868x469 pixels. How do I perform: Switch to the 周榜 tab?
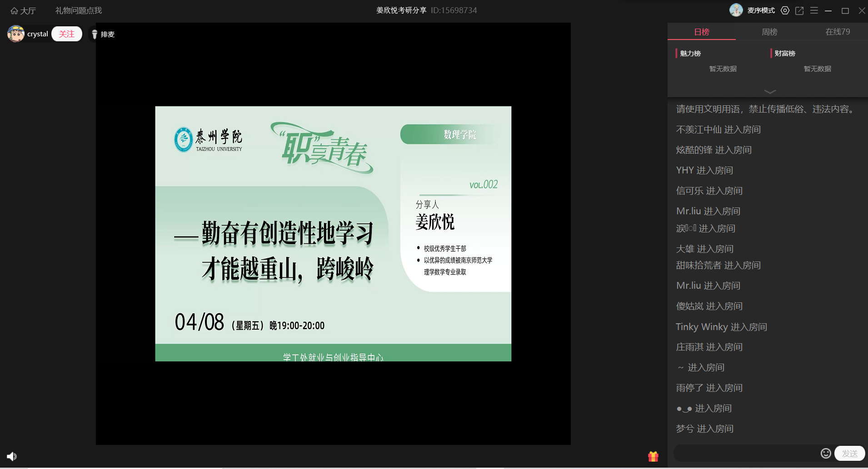769,32
